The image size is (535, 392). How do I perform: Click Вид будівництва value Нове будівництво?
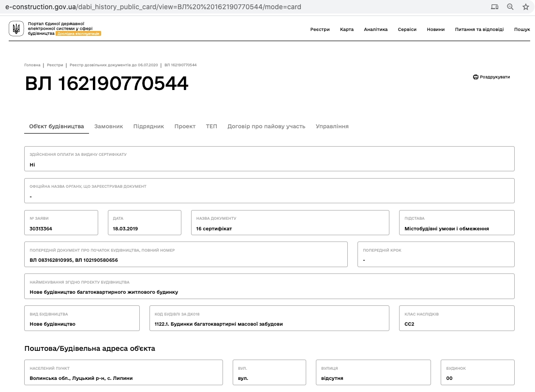coord(53,324)
